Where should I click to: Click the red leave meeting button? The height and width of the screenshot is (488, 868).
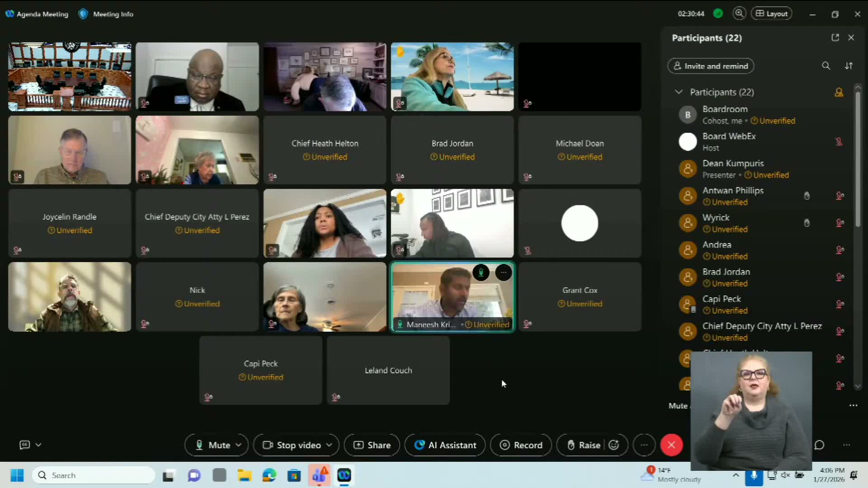(671, 445)
